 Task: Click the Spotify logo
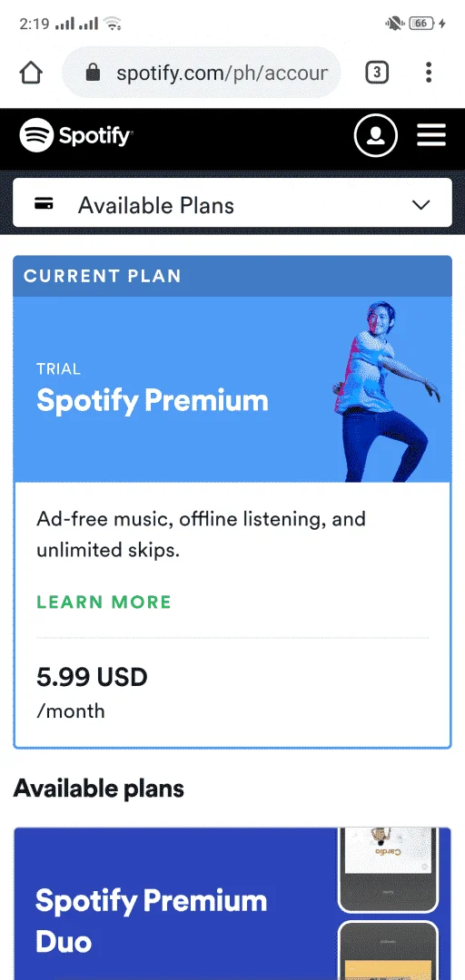point(76,135)
